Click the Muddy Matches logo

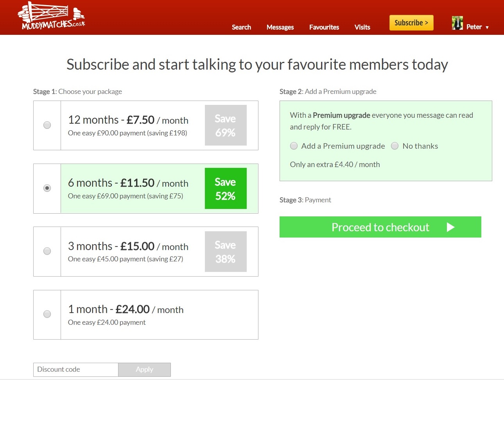pos(51,16)
